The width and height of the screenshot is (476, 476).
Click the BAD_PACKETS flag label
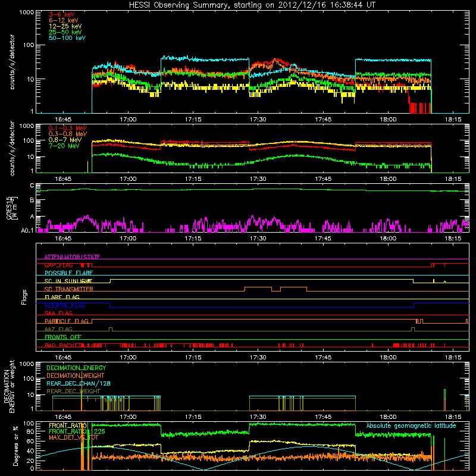coord(64,345)
